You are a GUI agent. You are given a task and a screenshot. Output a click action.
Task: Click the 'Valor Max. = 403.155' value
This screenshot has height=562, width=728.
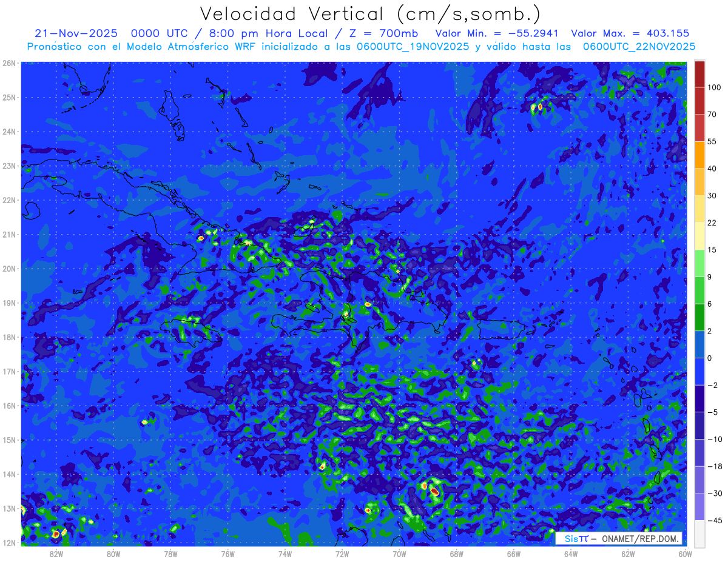point(630,33)
